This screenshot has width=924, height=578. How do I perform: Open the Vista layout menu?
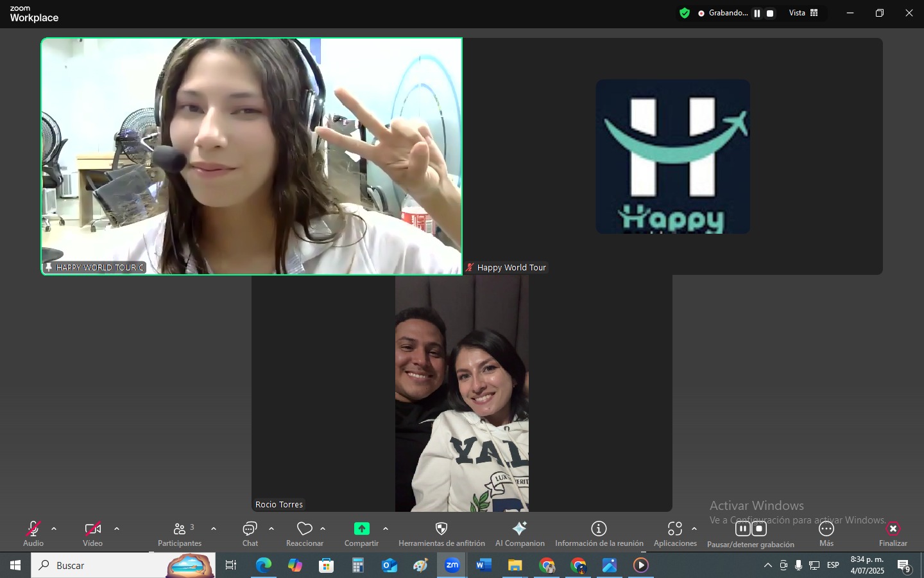(803, 13)
